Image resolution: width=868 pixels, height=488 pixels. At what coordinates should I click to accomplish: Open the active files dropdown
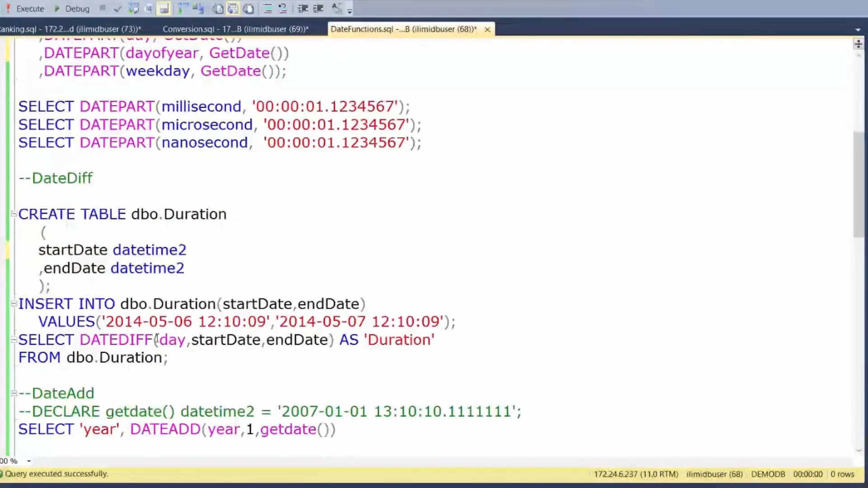pyautogui.click(x=858, y=29)
